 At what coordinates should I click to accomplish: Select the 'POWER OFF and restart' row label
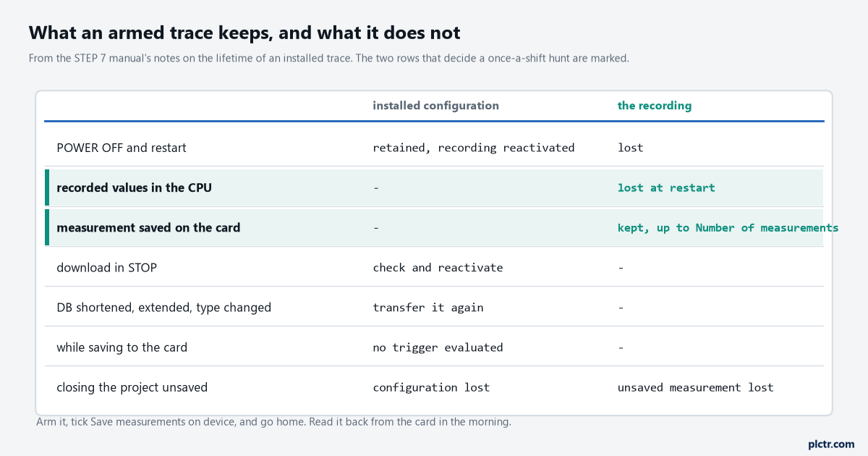(122, 148)
